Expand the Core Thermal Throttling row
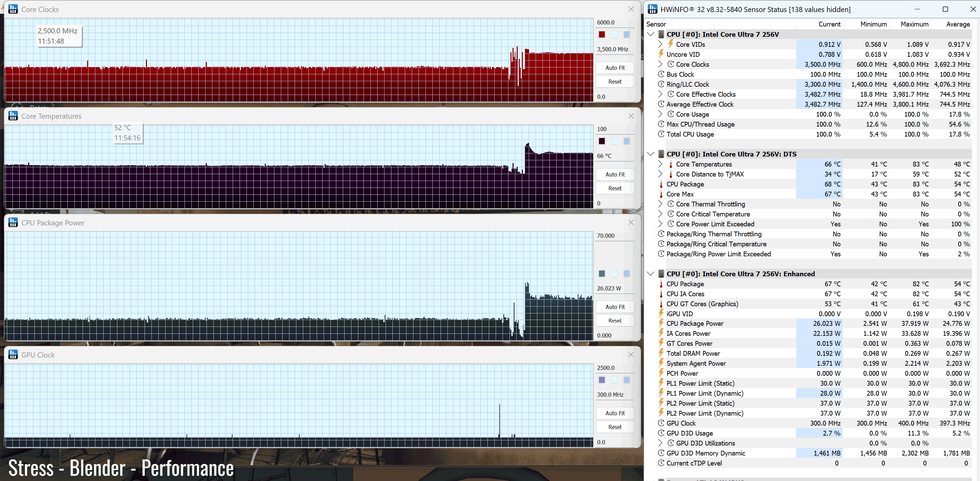The image size is (980, 481). pyautogui.click(x=661, y=204)
